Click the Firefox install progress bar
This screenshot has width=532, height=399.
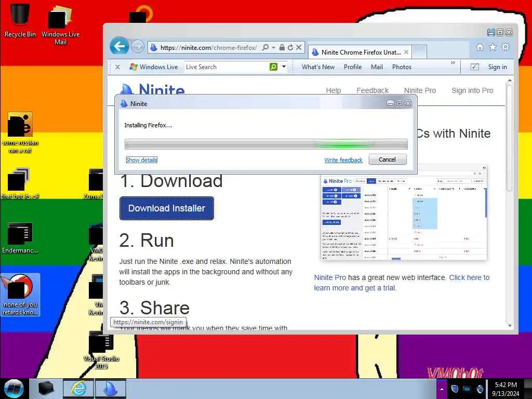point(266,144)
